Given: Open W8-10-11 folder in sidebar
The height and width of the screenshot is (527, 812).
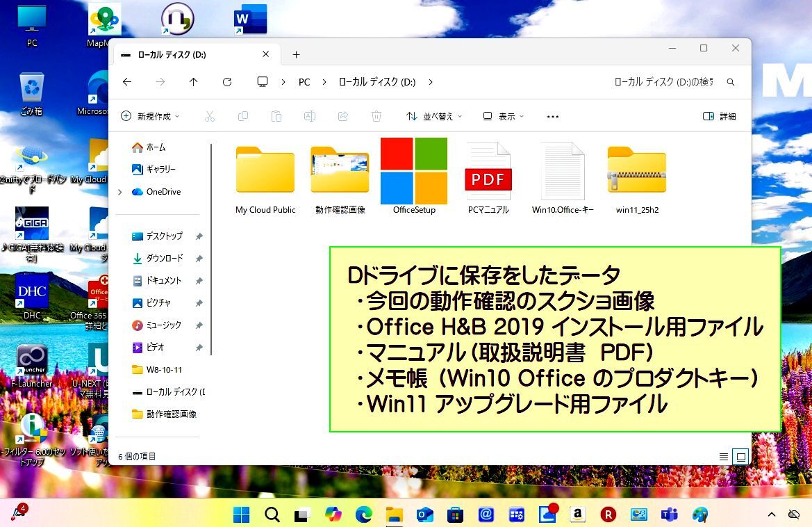Looking at the screenshot, I should coord(157,369).
